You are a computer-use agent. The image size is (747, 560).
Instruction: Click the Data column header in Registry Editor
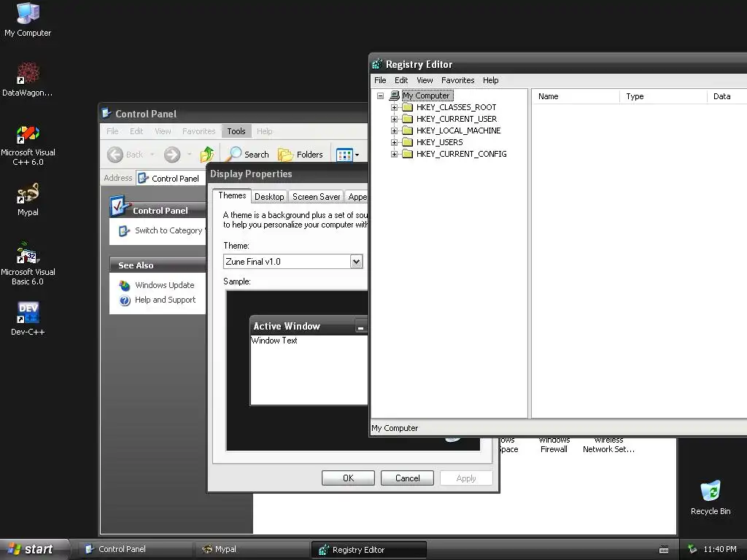click(727, 96)
